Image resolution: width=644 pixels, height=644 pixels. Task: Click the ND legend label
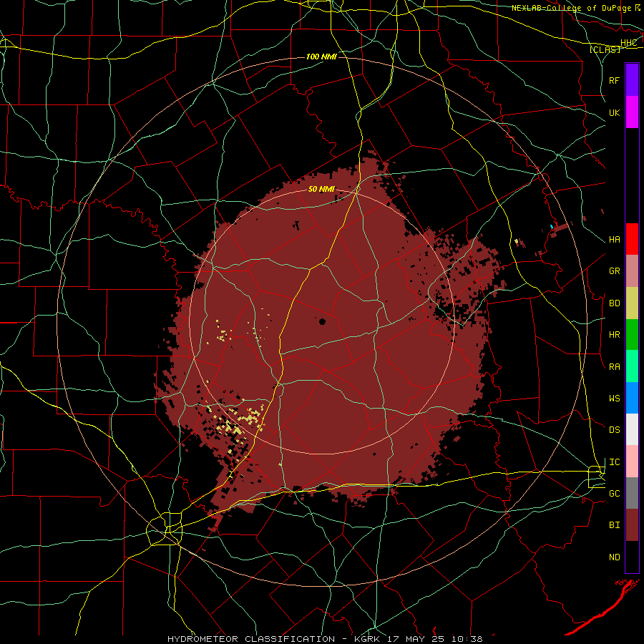614,557
